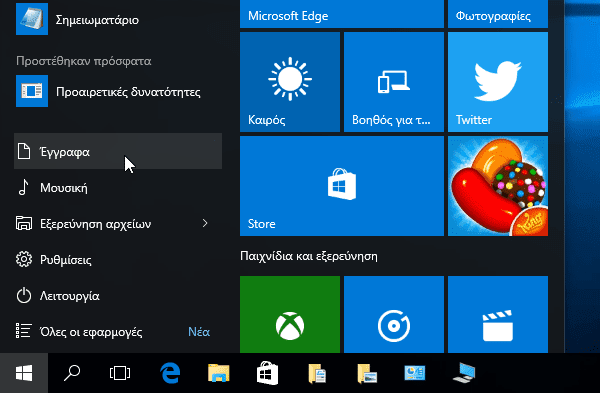Open the Σημειωματάριο (Notepad) app
The width and height of the screenshot is (600, 393).
coord(118,19)
